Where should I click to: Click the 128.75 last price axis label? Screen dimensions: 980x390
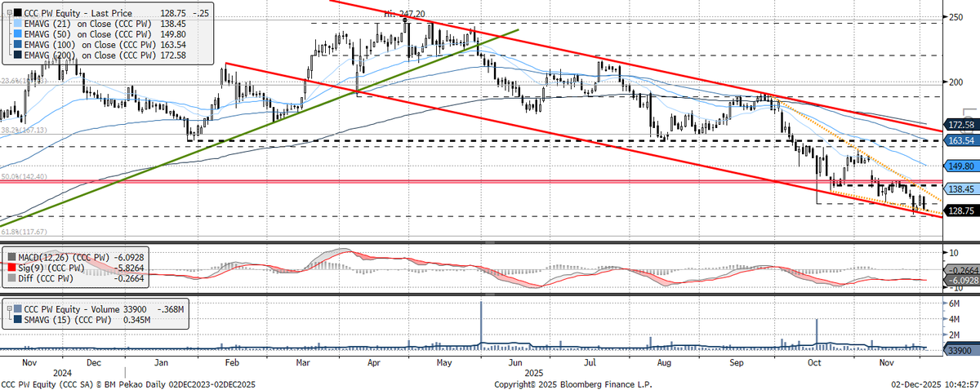click(x=960, y=211)
